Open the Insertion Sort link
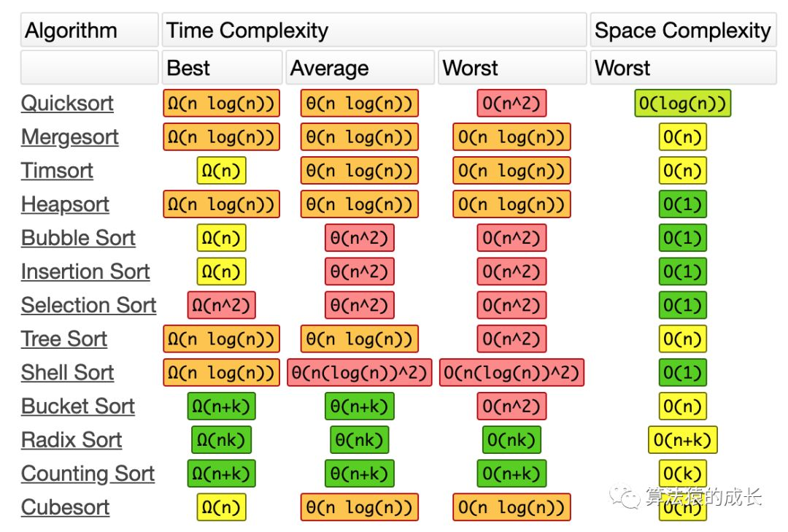Viewport: 788px width, 532px height. coord(85,271)
